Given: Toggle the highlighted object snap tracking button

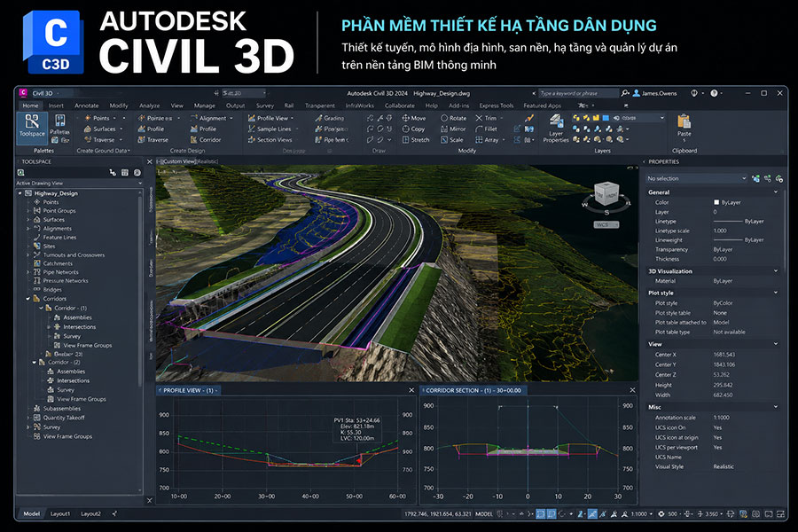Looking at the screenshot, I should point(592,514).
